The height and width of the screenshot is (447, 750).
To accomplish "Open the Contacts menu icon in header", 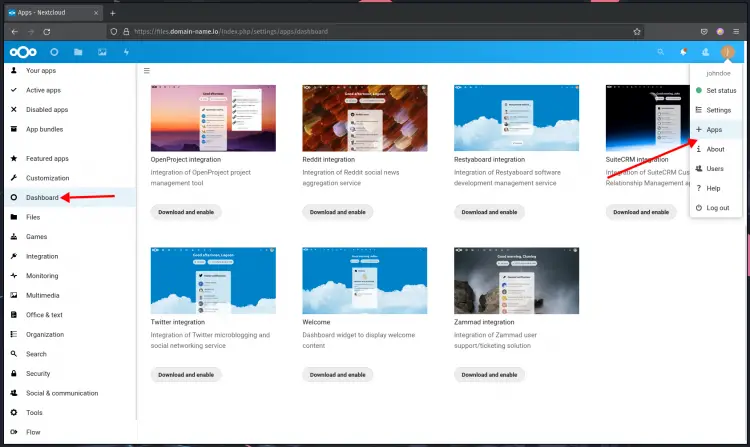I will pos(706,52).
